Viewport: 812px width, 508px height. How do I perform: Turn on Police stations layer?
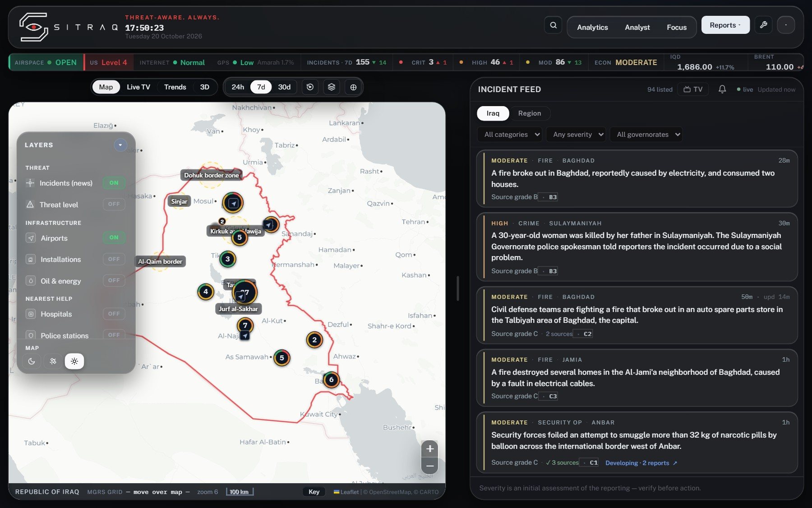click(x=114, y=335)
